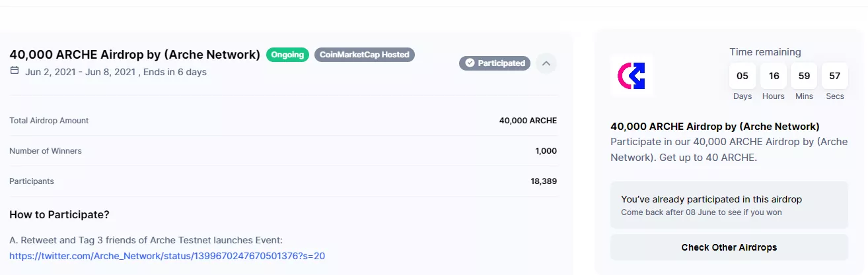The height and width of the screenshot is (275, 868).
Task: Click the Jun 2 - Jun 8 date range text
Action: pos(79,72)
